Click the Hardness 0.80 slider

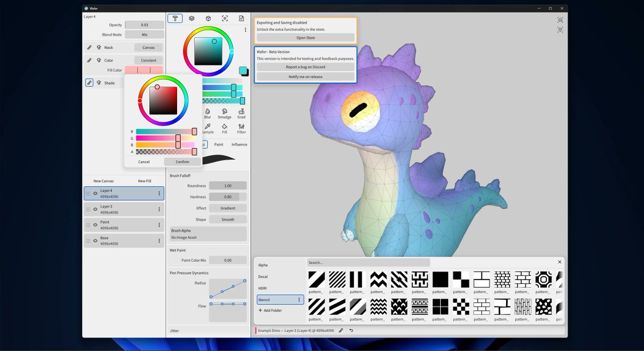pyautogui.click(x=228, y=197)
